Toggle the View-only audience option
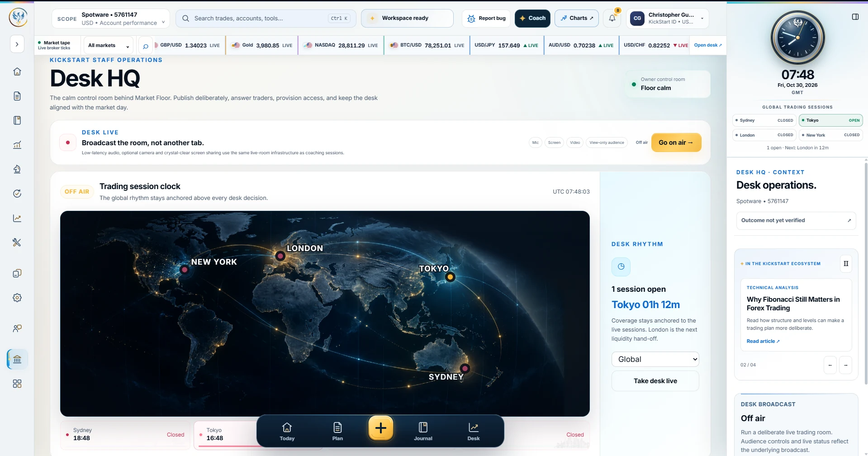 607,142
